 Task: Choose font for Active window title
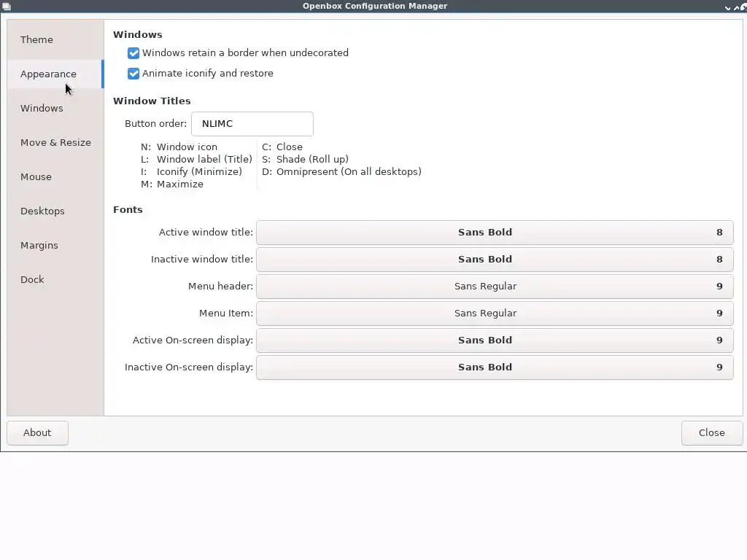click(x=495, y=233)
